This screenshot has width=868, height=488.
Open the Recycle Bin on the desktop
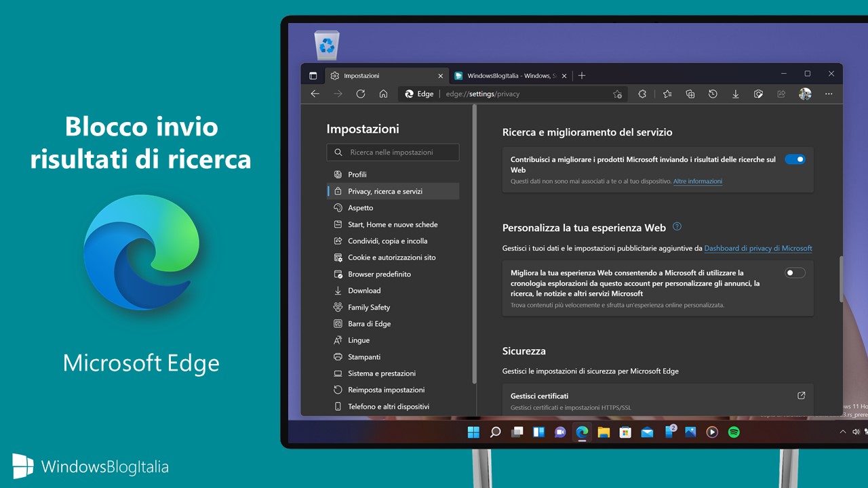[327, 45]
